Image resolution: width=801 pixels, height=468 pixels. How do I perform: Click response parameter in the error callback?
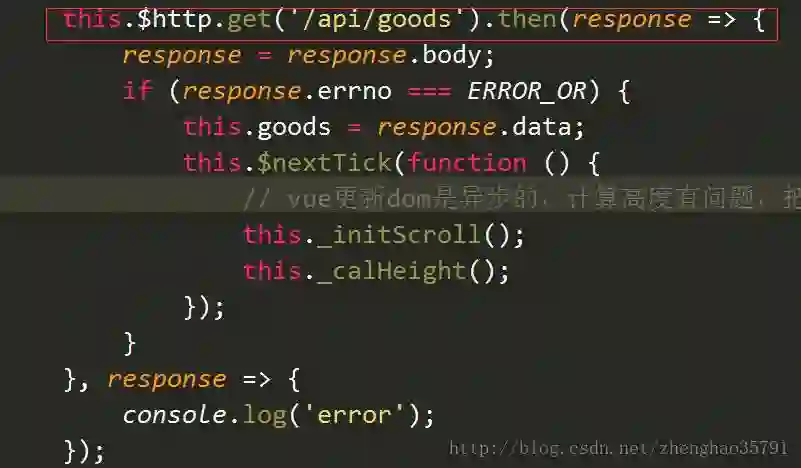pos(167,380)
